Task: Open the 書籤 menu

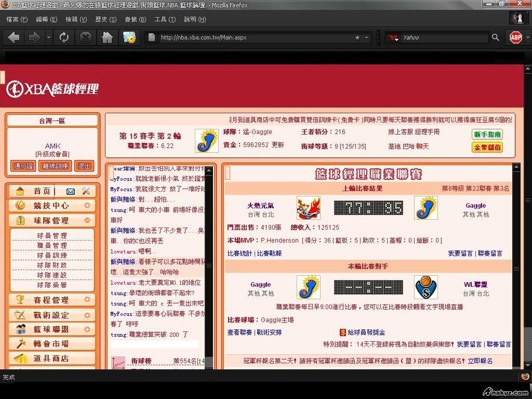Action: 135,19
